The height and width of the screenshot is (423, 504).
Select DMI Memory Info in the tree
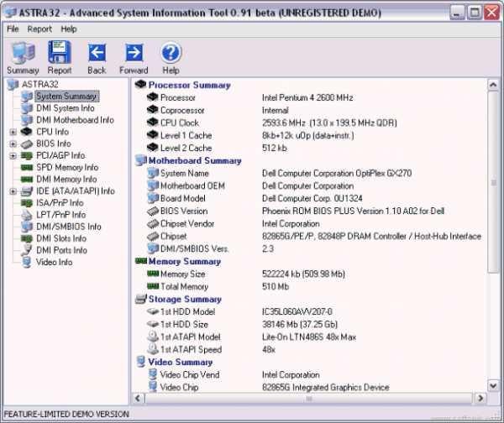click(66, 180)
